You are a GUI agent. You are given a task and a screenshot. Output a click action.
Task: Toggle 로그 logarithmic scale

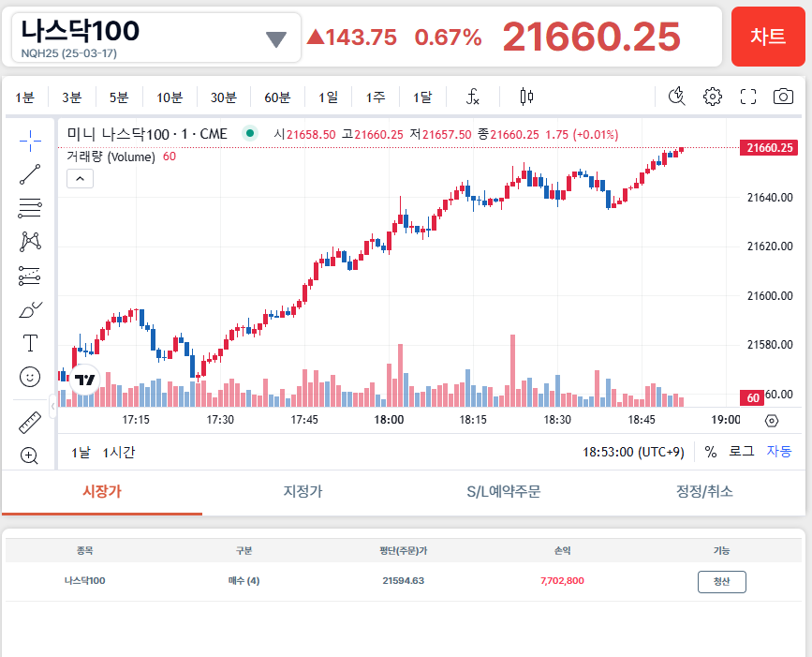pyautogui.click(x=741, y=452)
